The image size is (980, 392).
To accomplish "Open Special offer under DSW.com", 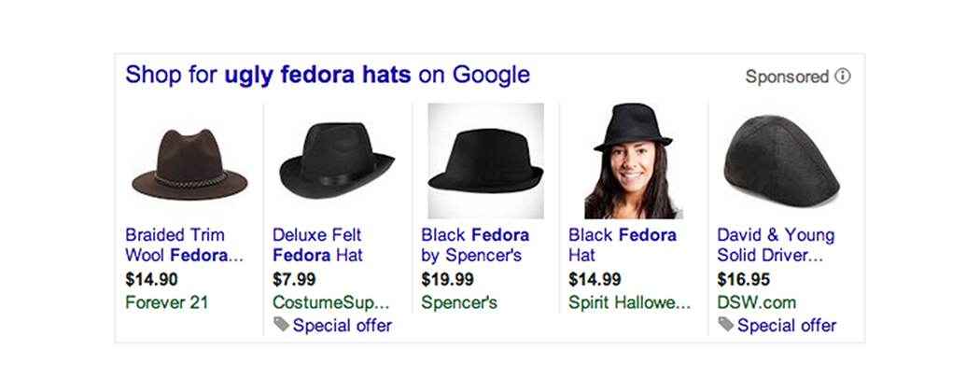I will tap(786, 326).
